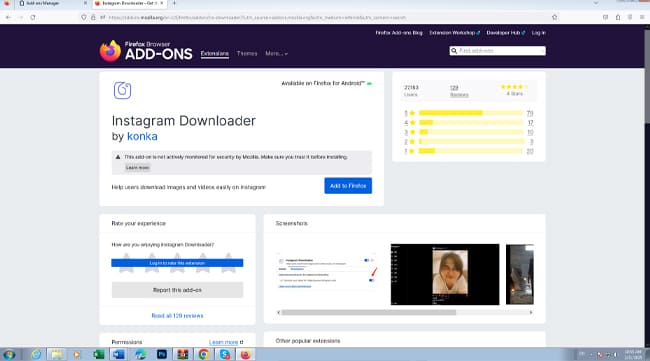Click the shield tracking protection icon
Image resolution: width=650 pixels, height=361 pixels.
[x=84, y=17]
